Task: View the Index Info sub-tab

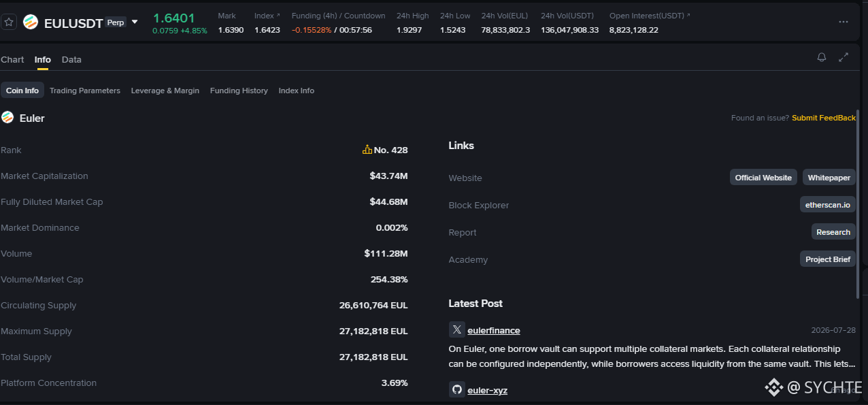Action: (x=297, y=91)
